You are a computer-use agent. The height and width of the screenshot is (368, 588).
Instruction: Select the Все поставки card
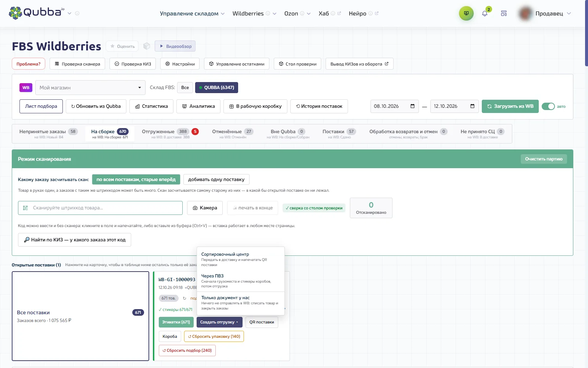click(80, 316)
